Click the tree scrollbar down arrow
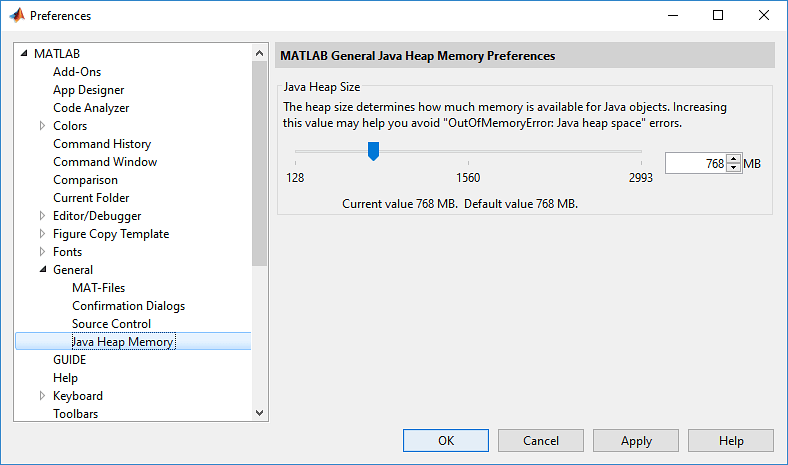Image resolution: width=788 pixels, height=465 pixels. pyautogui.click(x=259, y=413)
